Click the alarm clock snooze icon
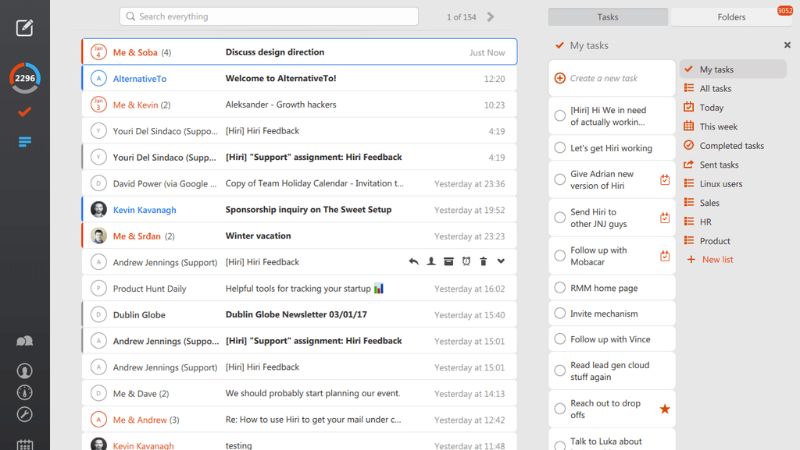 466,261
